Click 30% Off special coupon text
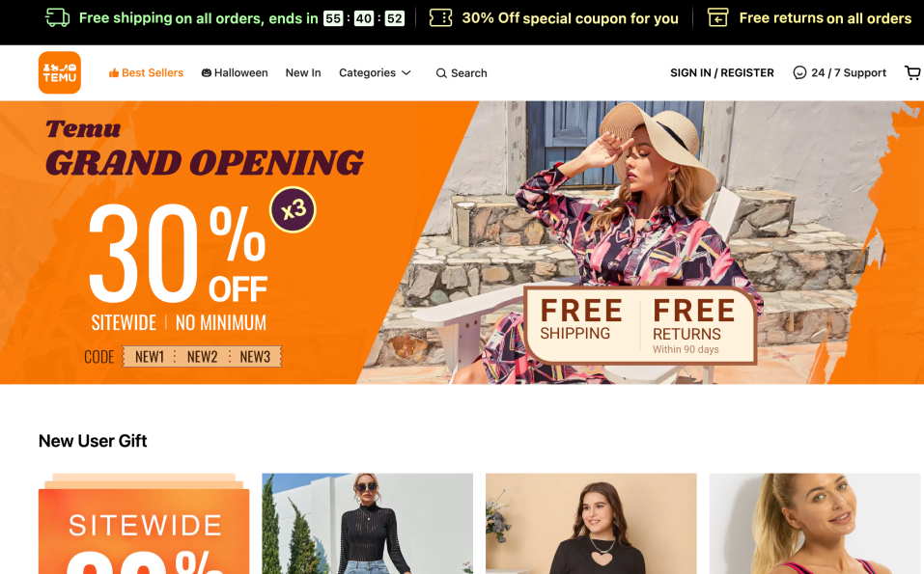 [x=570, y=18]
